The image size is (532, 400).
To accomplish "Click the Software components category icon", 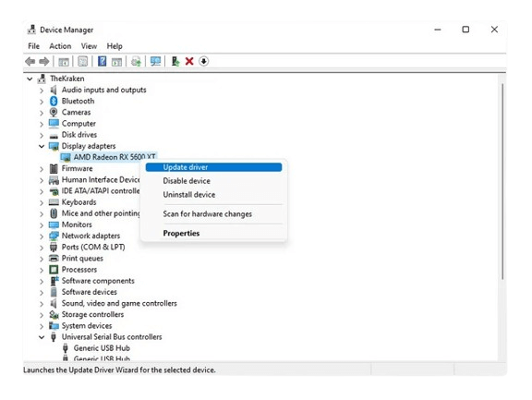I will (x=54, y=281).
